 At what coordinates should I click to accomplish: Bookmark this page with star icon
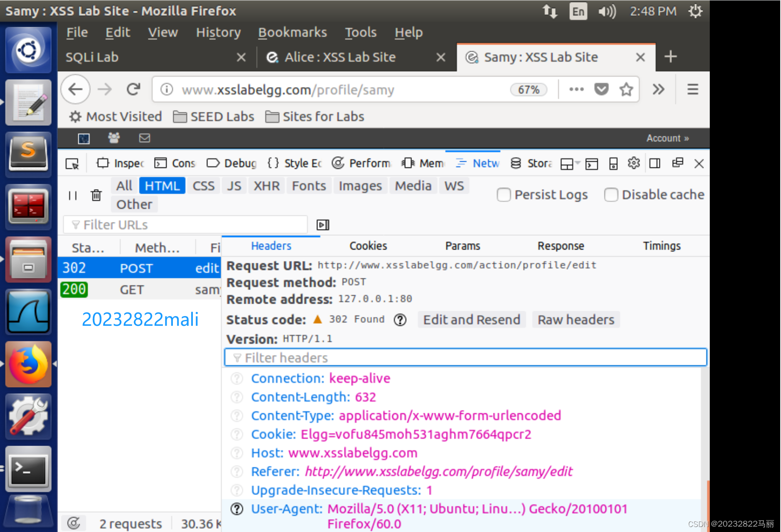pos(626,90)
